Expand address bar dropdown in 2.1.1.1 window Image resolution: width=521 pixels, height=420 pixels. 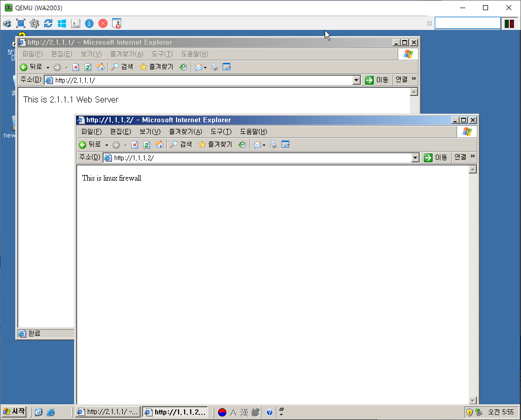357,80
